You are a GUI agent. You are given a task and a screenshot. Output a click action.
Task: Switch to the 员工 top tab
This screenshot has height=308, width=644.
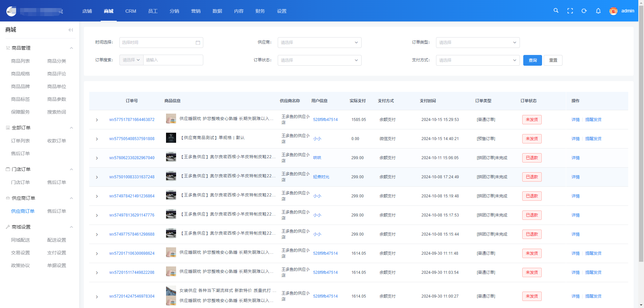tap(153, 11)
